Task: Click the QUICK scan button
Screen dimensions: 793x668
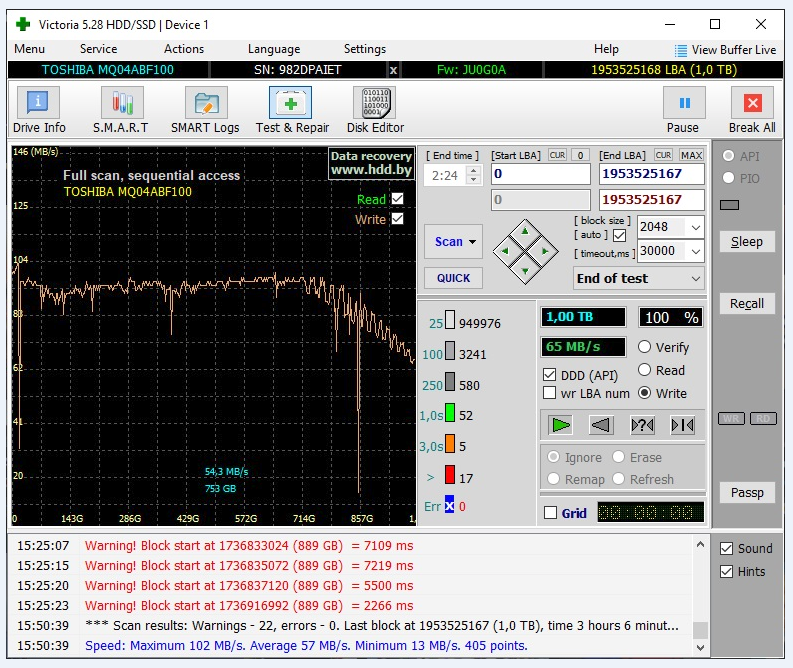Action: (x=453, y=278)
